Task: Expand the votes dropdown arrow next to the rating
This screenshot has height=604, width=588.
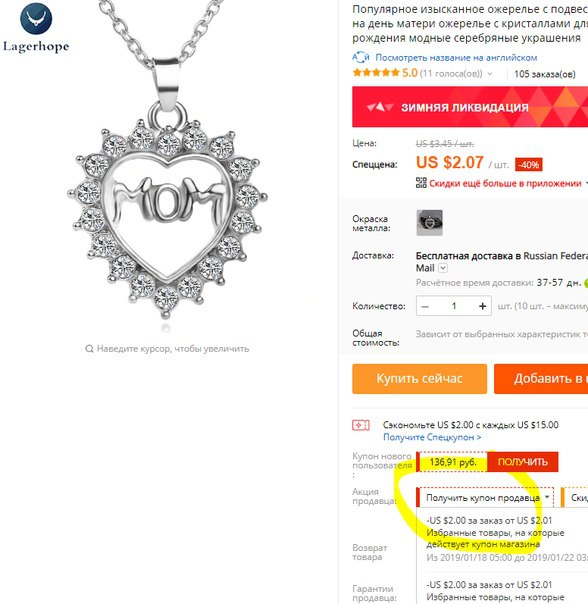Action: (490, 74)
